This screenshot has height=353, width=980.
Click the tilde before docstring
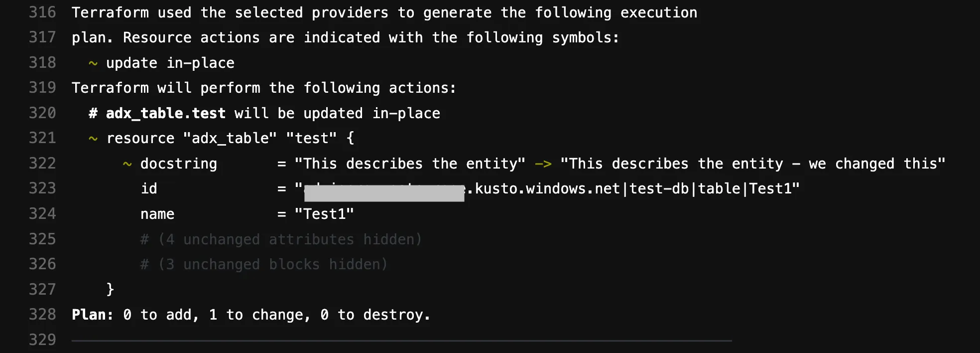pyautogui.click(x=127, y=164)
